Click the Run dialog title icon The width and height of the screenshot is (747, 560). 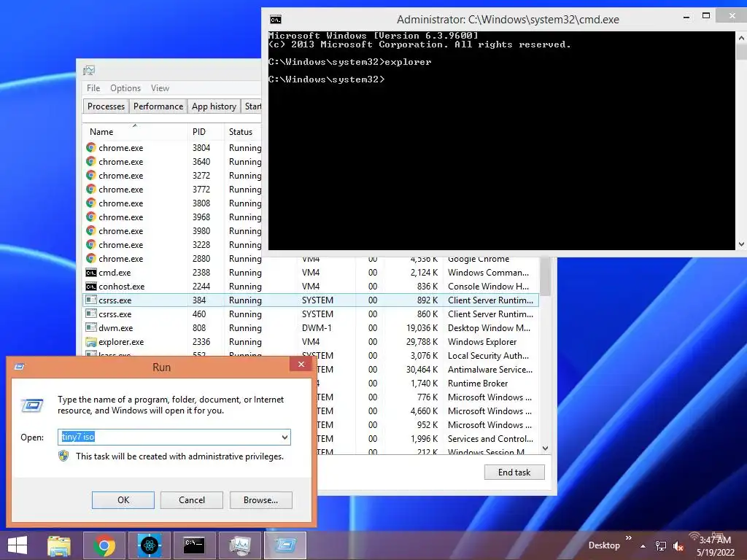[x=19, y=367]
